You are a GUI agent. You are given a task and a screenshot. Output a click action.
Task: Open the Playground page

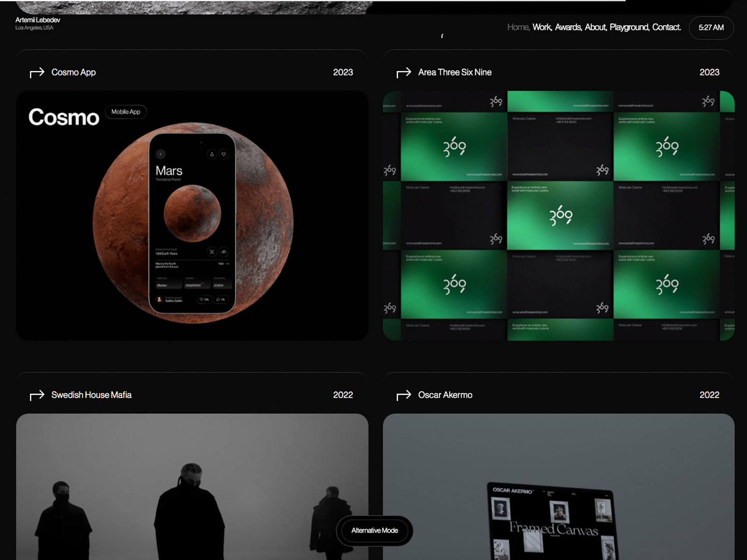(629, 28)
